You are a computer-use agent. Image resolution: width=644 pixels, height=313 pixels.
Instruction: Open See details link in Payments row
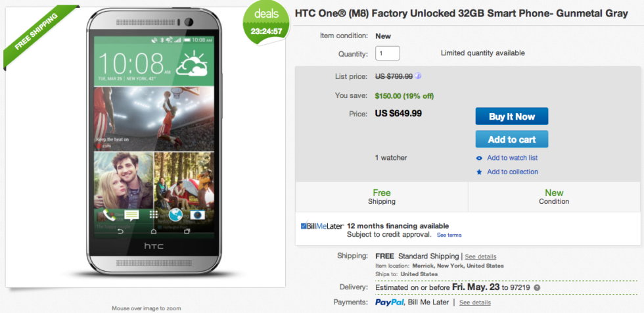[x=474, y=302]
